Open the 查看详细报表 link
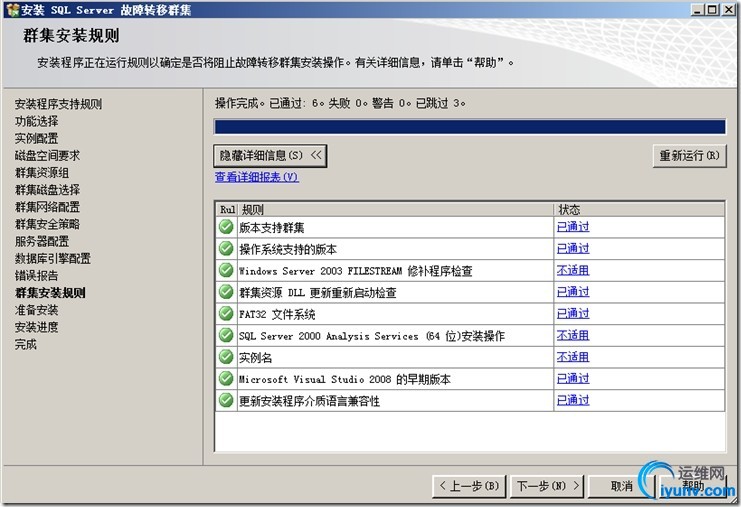Viewport: 741px width, 507px height. pyautogui.click(x=257, y=177)
